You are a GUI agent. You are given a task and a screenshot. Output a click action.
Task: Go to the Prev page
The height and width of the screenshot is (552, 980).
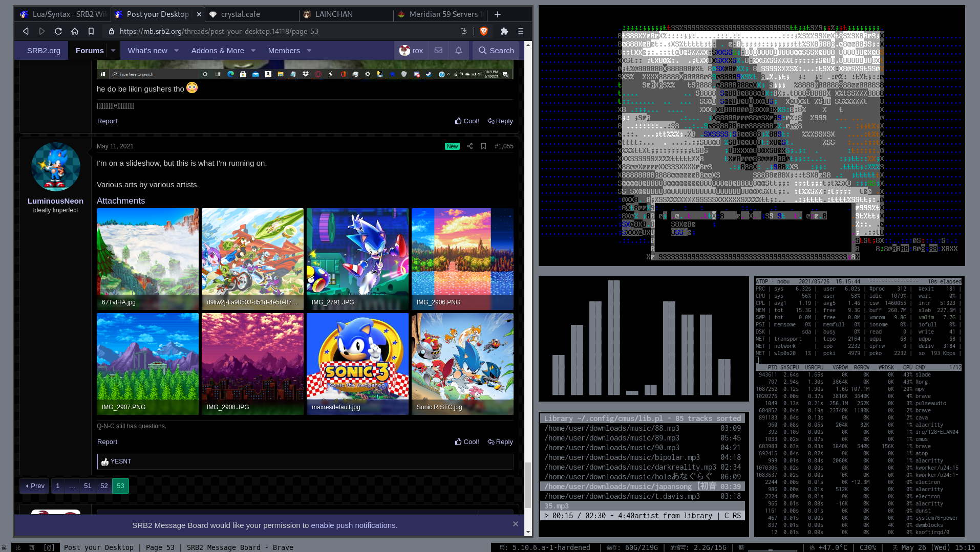tap(35, 486)
